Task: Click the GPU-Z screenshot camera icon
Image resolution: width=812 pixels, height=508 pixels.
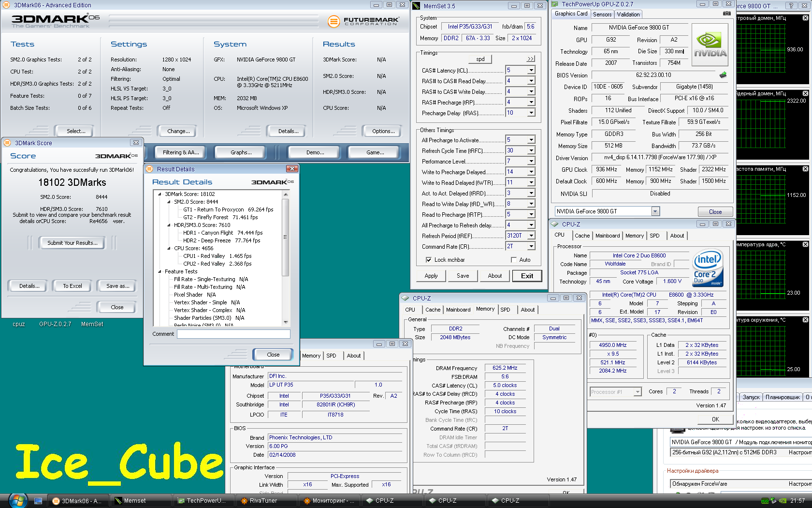Action: click(x=726, y=14)
